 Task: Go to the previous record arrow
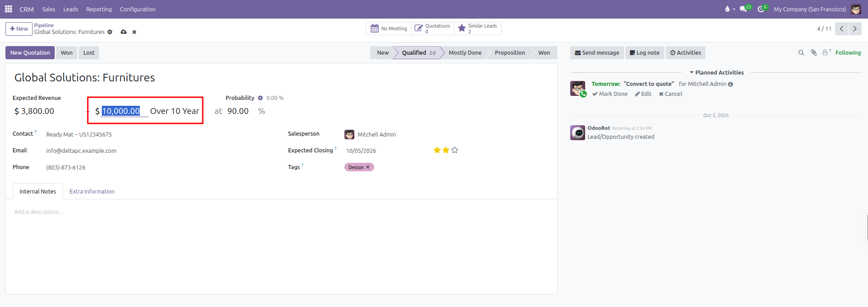point(841,28)
